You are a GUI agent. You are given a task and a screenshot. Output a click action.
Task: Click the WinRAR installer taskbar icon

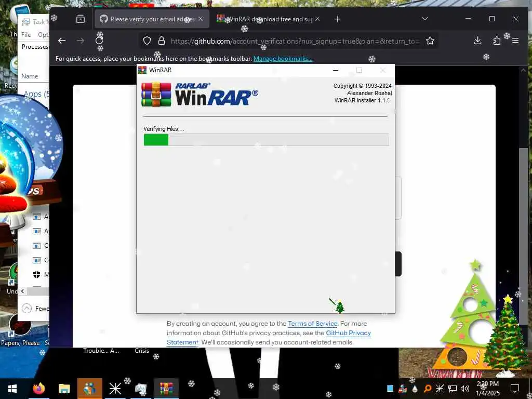(x=166, y=389)
